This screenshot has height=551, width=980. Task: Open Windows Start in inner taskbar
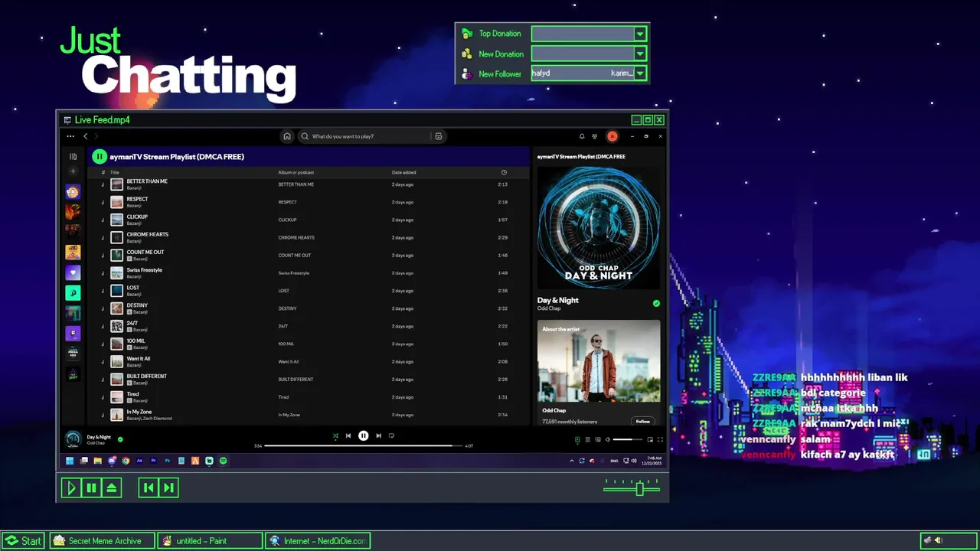(x=70, y=461)
